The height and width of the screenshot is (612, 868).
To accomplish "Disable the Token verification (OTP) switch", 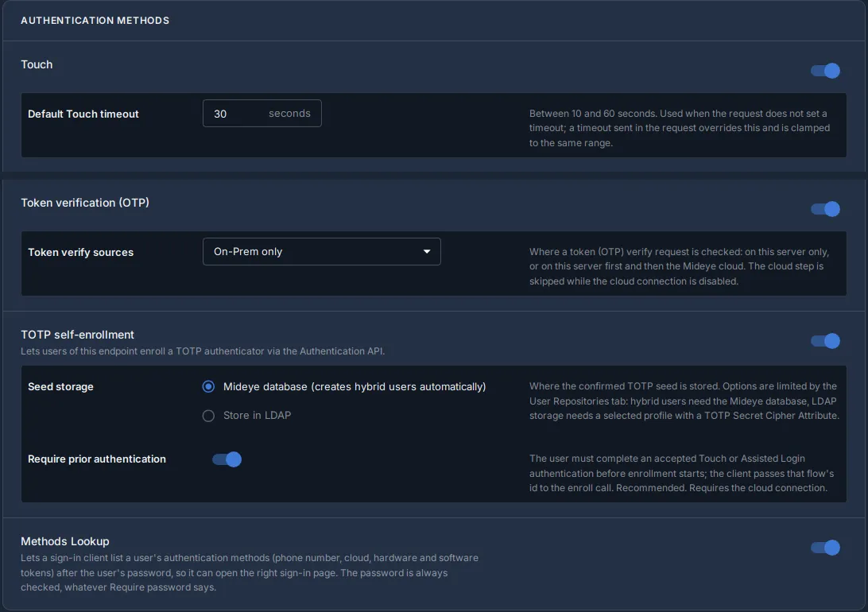I will pyautogui.click(x=825, y=209).
